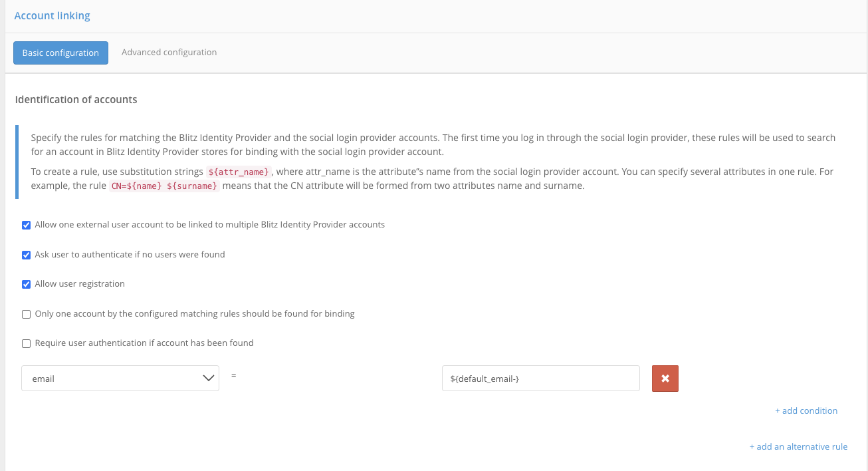The image size is (868, 471).
Task: Delete the email matching condition
Action: 665,379
